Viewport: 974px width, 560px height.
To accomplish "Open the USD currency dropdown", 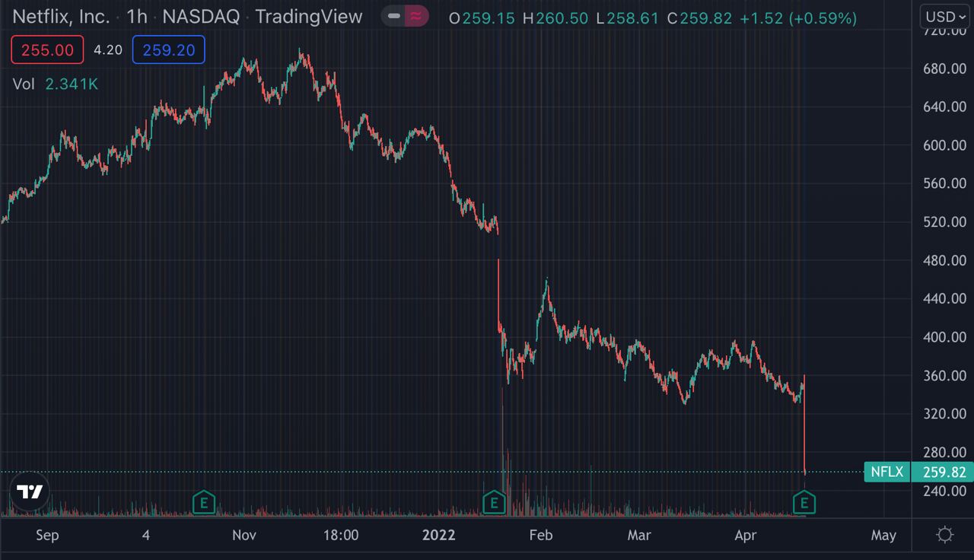I will pos(946,17).
